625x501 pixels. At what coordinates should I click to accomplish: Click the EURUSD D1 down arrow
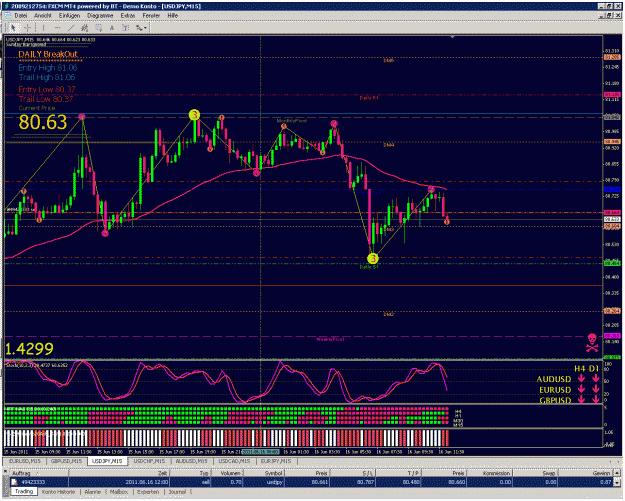pyautogui.click(x=596, y=389)
